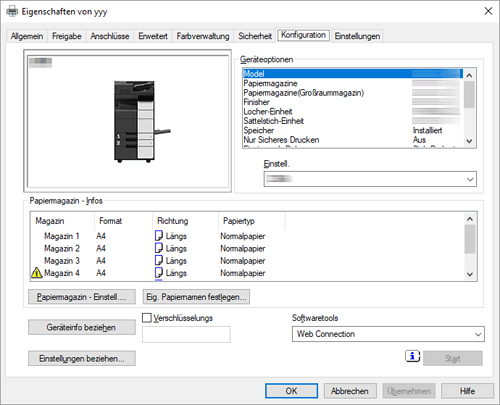500x405 pixels.
Task: Click the Geräteinfo beziehen button
Action: (x=82, y=327)
